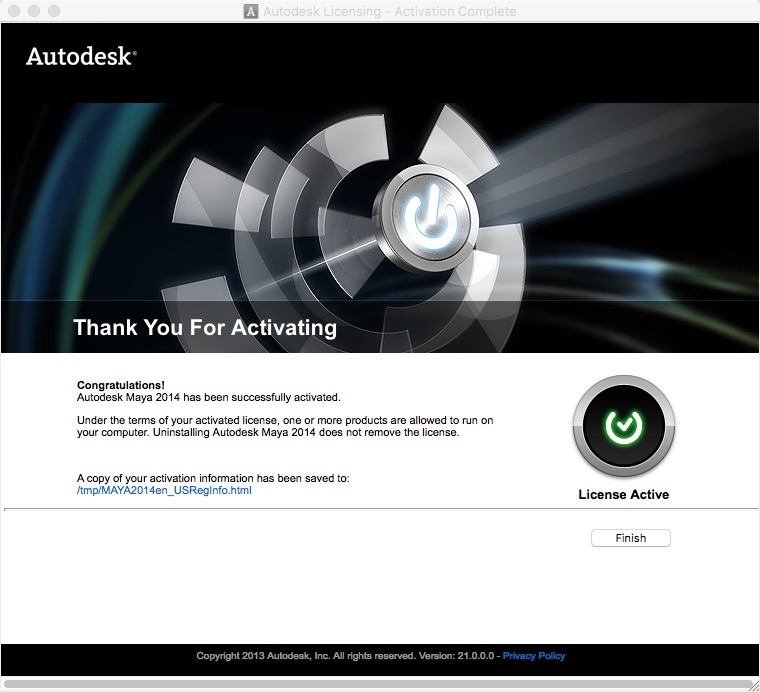
Task: Open the /tmp/MAYA2014en_USRegInfo.html link
Action: pos(164,490)
